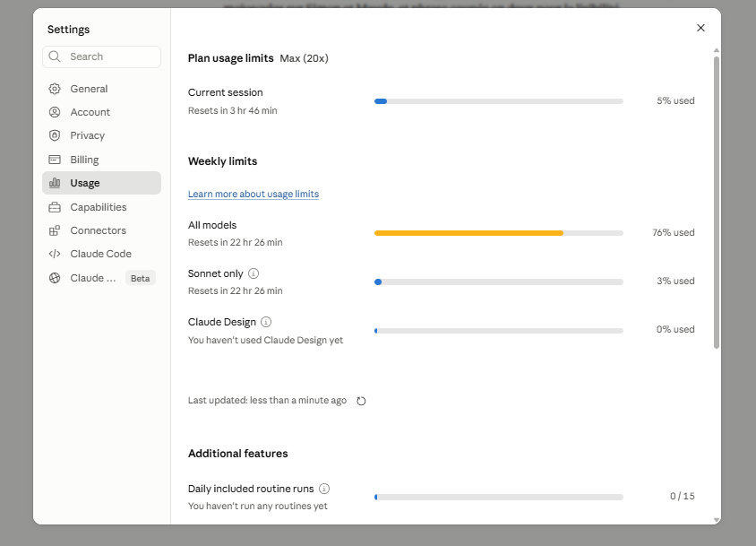Screen dimensions: 756x546
Task: Click the 'Weekly limits' heading
Action: 222,161
